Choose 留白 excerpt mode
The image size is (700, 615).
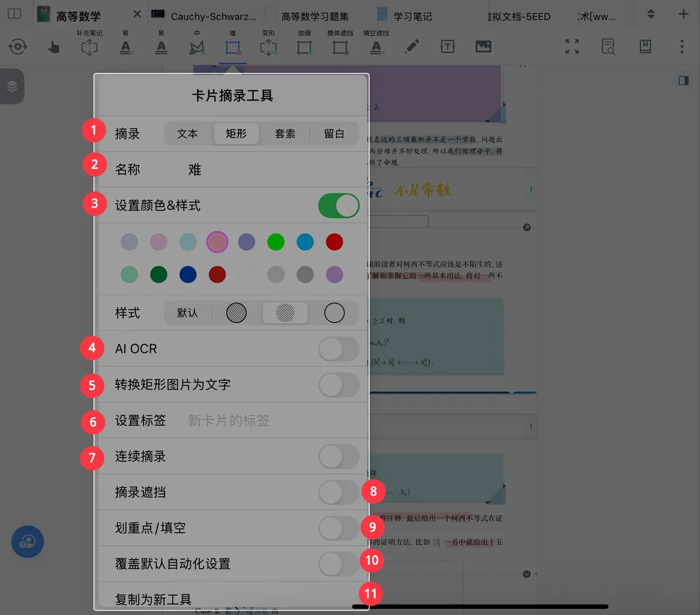[334, 134]
